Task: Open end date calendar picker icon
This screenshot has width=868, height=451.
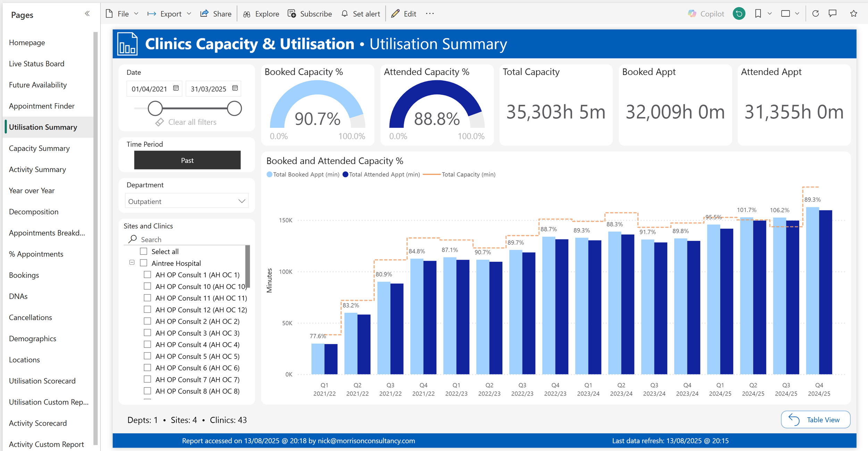Action: pos(235,88)
